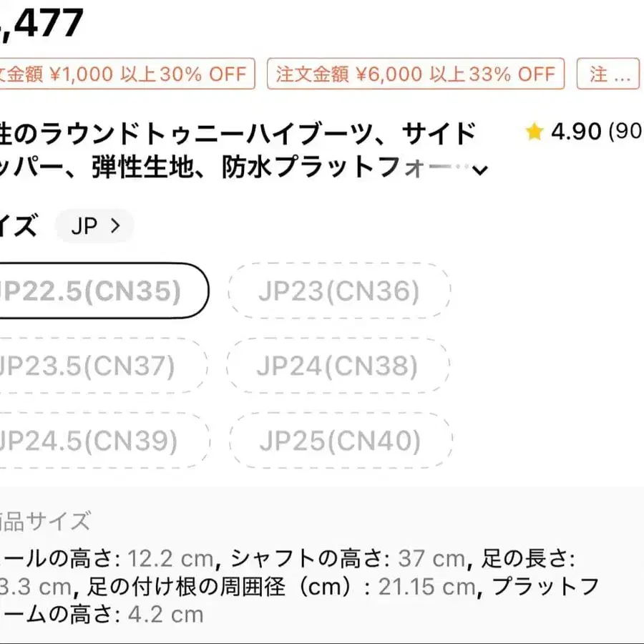Image resolution: width=644 pixels, height=644 pixels.
Task: Expand the truncated product title chevron
Action: pos(481,170)
